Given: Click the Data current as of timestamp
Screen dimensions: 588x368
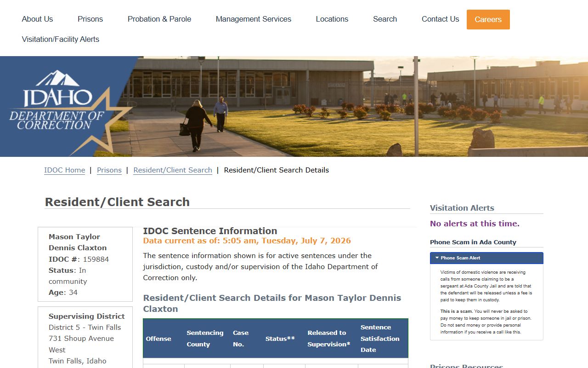Looking at the screenshot, I should 247,241.
